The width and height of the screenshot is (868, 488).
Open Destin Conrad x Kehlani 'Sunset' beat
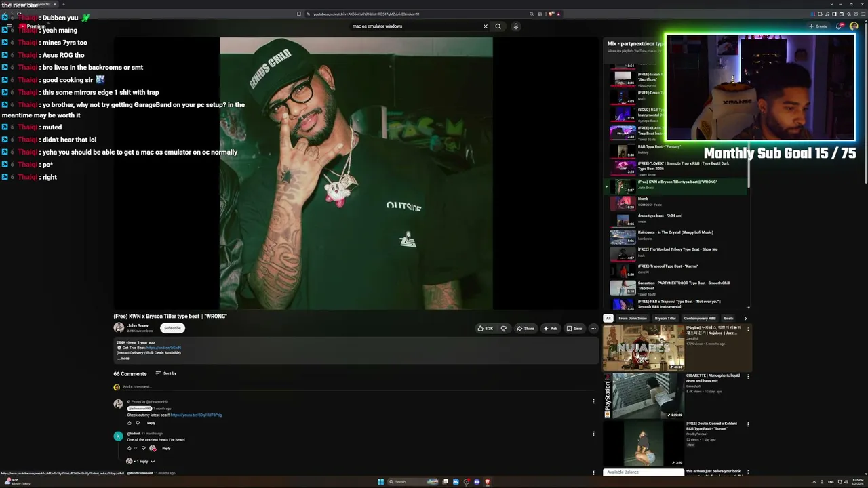644,443
